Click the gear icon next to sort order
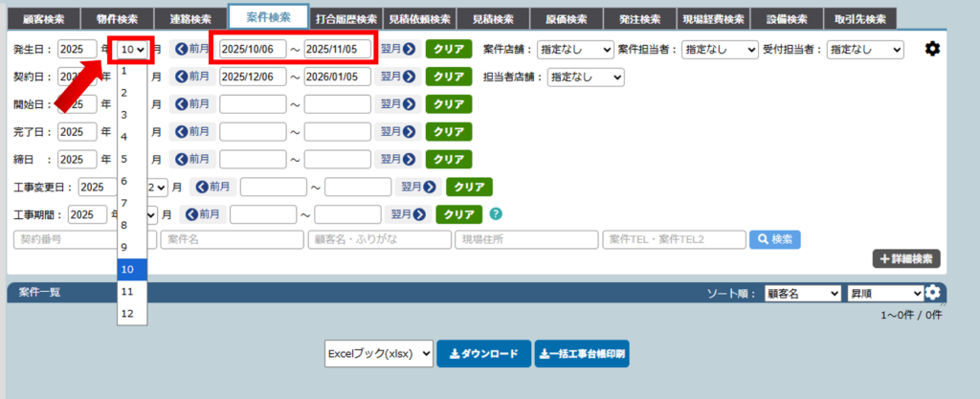980x399 pixels. 932,293
